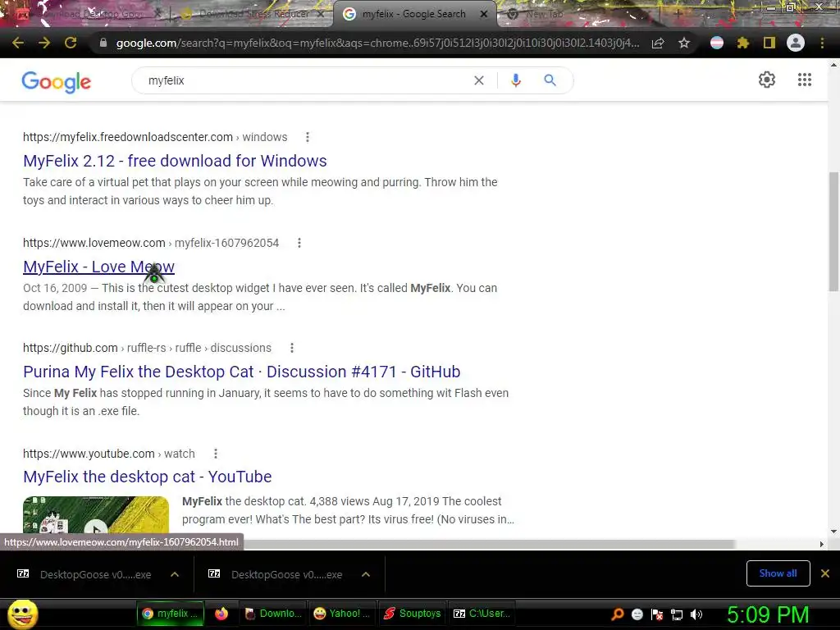Click the blue magnifier search button
Screen dimensions: 840x630
click(550, 80)
